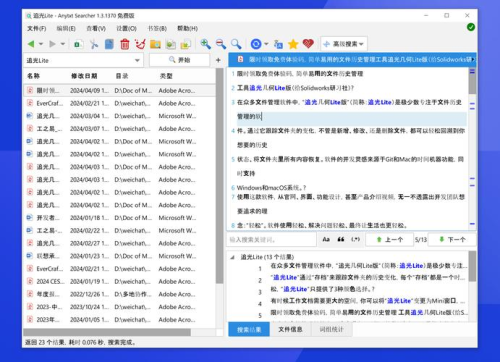Click the green spreadsheet export icon
This screenshot has height=362, width=500.
click(78, 44)
